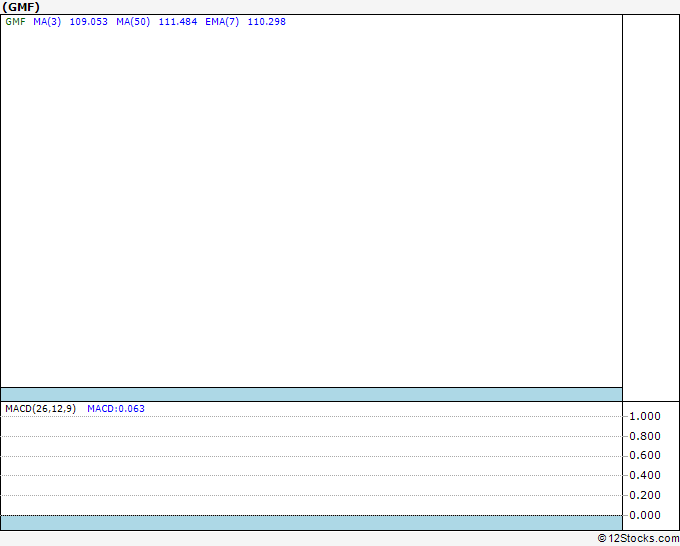Click the 1.000 axis label
680x546 pixels.
pyautogui.click(x=645, y=416)
